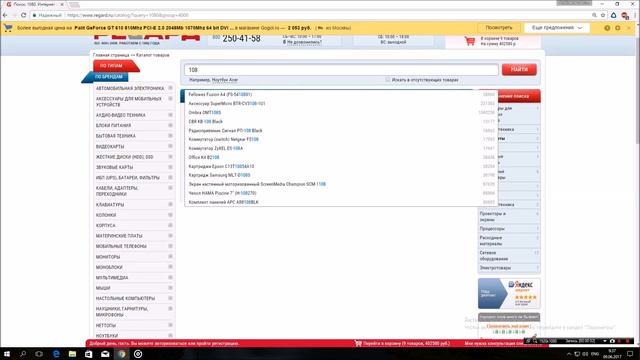The width and height of the screenshot is (640, 360).
Task: Toggle search in out-of-stock products checkbox
Action: [x=388, y=80]
